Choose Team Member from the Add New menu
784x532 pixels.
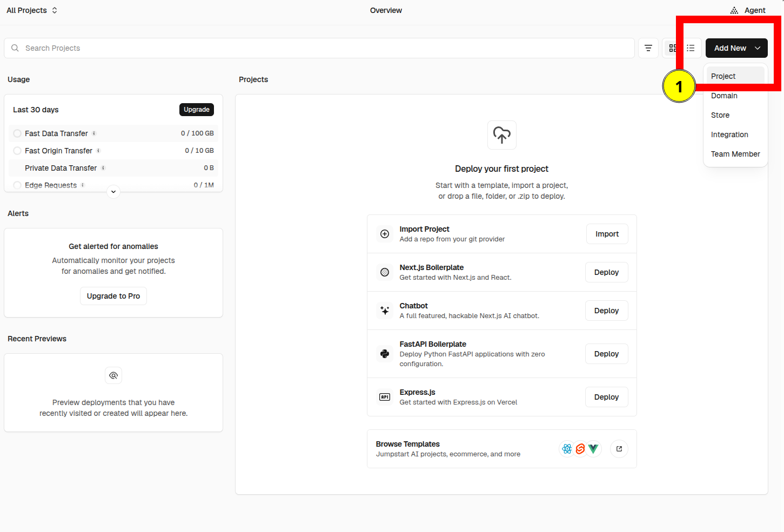click(735, 154)
